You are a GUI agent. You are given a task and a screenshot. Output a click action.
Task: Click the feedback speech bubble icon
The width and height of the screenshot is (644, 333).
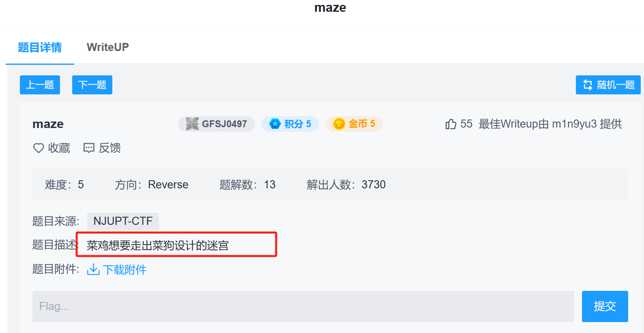[x=89, y=148]
